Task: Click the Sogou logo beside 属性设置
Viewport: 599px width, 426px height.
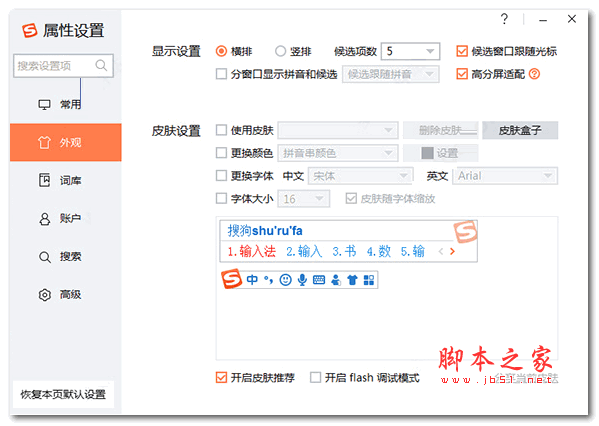Action: click(29, 31)
